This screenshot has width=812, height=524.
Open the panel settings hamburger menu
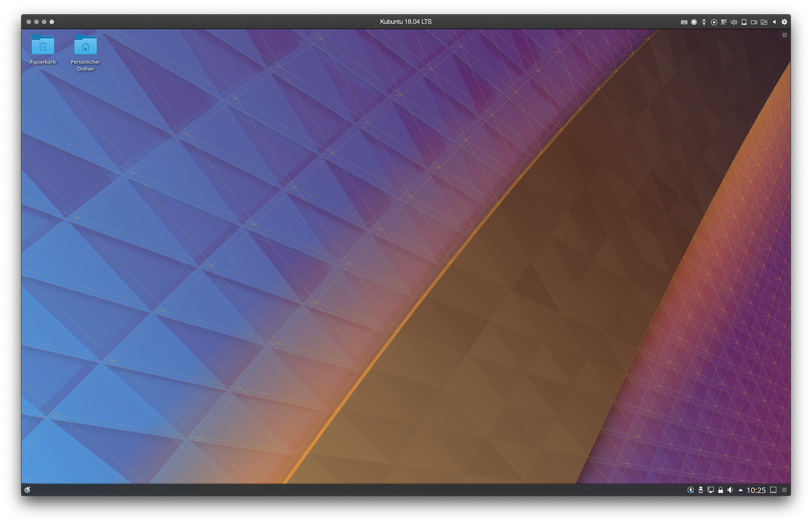pyautogui.click(x=784, y=490)
